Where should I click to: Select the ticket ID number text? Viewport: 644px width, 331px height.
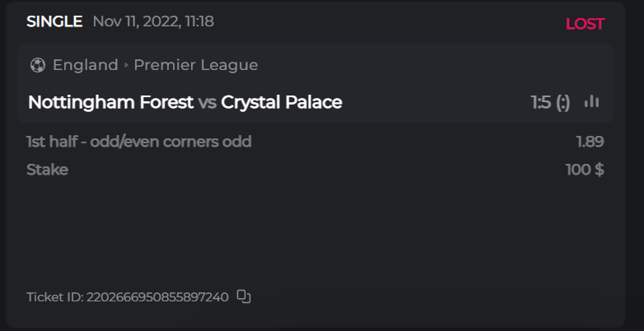157,296
